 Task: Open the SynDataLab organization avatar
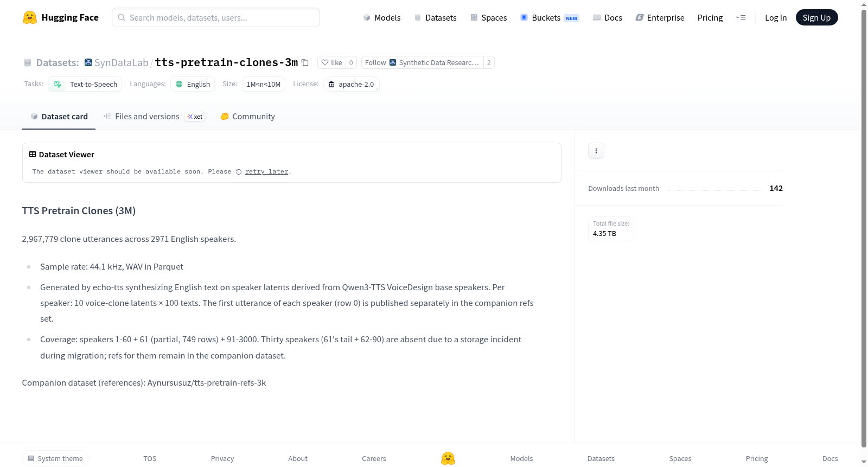[88, 62]
